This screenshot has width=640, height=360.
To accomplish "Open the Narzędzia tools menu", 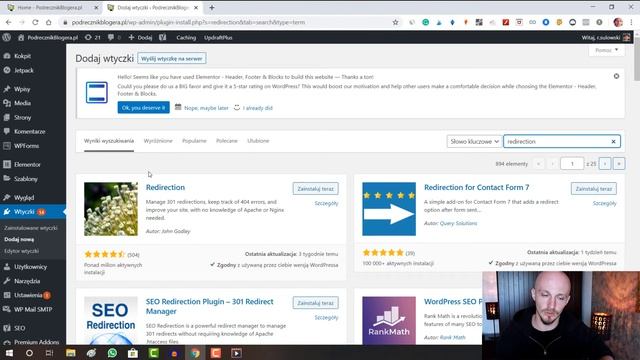I will (x=27, y=281).
